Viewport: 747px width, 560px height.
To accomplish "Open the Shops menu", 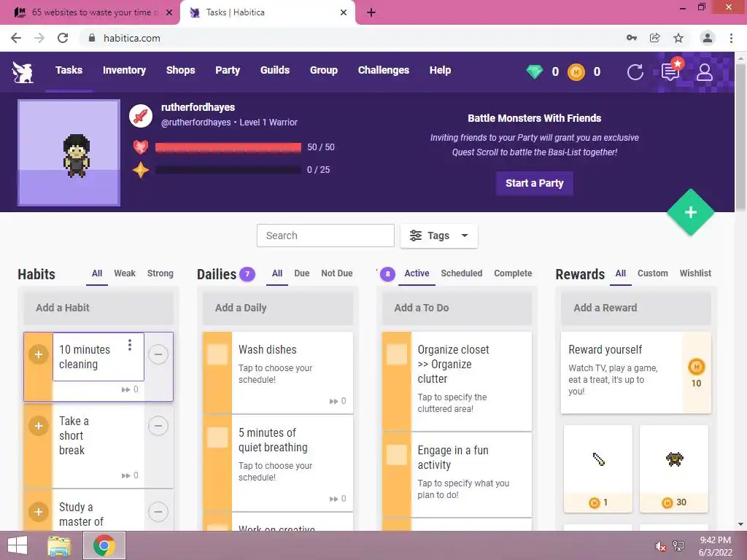I will pyautogui.click(x=181, y=71).
